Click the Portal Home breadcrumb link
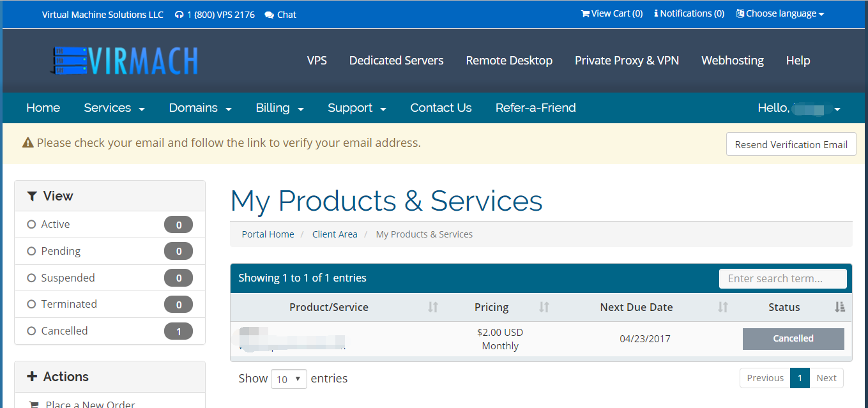This screenshot has width=868, height=408. click(x=268, y=234)
